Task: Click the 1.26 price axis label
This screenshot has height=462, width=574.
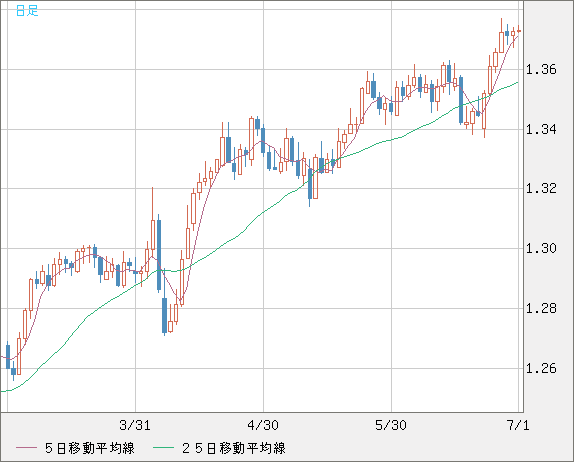Action: (x=541, y=368)
